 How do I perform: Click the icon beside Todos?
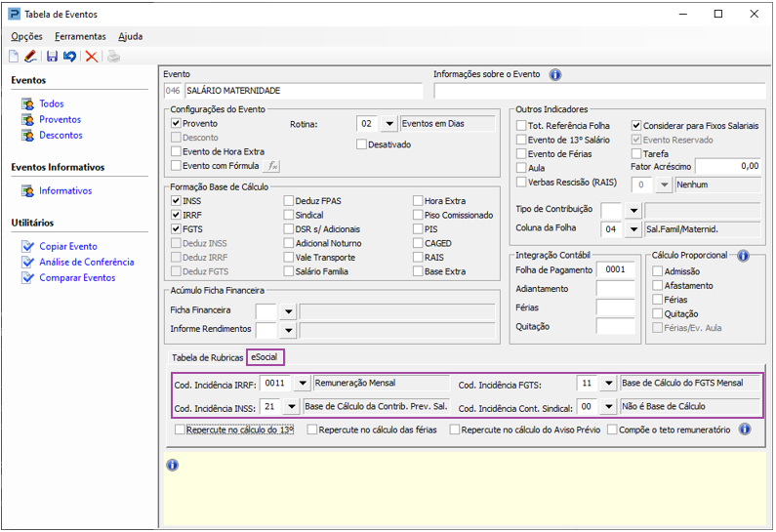27,103
